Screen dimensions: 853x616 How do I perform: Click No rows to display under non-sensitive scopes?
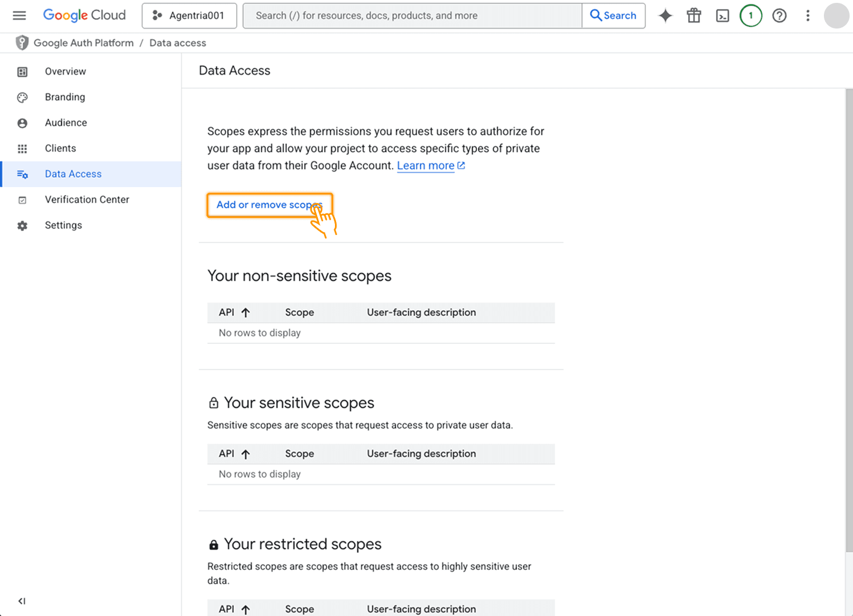(x=260, y=333)
